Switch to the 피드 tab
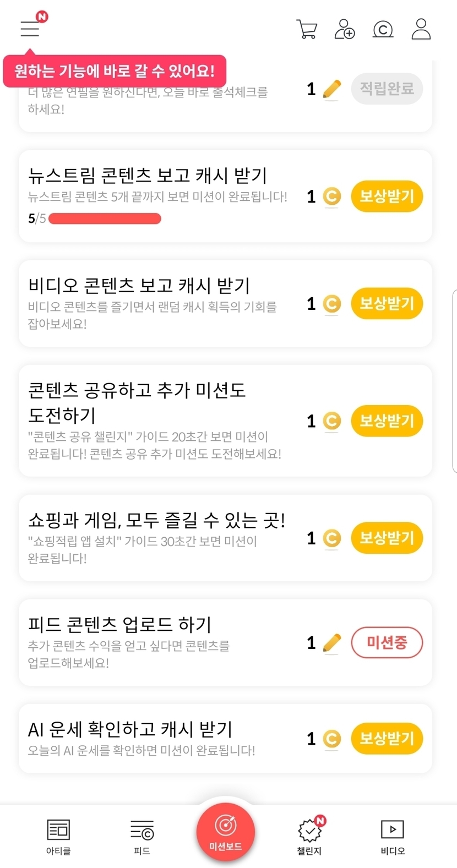 [142, 837]
